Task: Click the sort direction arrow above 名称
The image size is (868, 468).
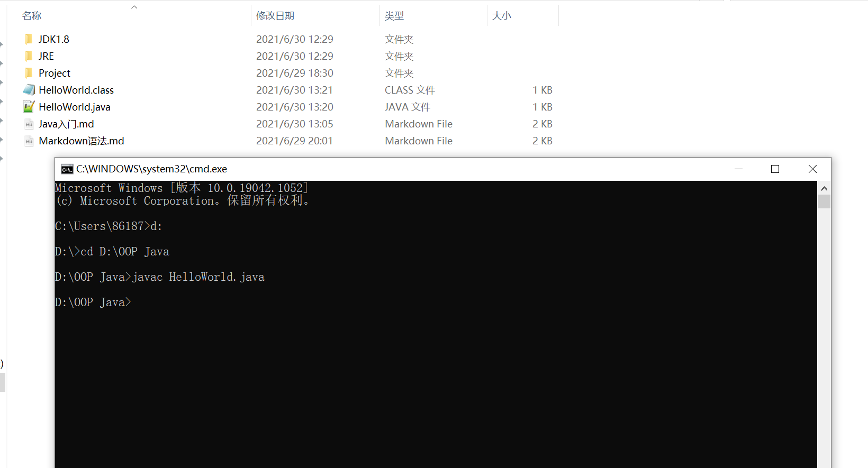Action: click(x=134, y=7)
